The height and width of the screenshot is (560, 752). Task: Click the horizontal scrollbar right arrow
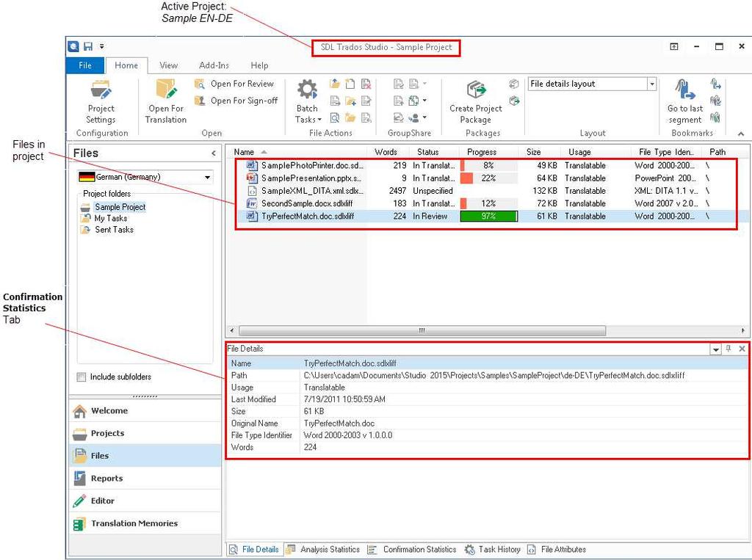(742, 331)
